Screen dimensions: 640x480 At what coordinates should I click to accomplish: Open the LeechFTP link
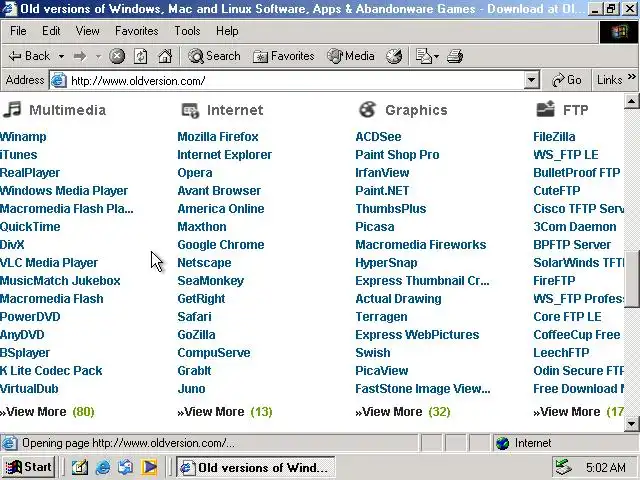(561, 353)
